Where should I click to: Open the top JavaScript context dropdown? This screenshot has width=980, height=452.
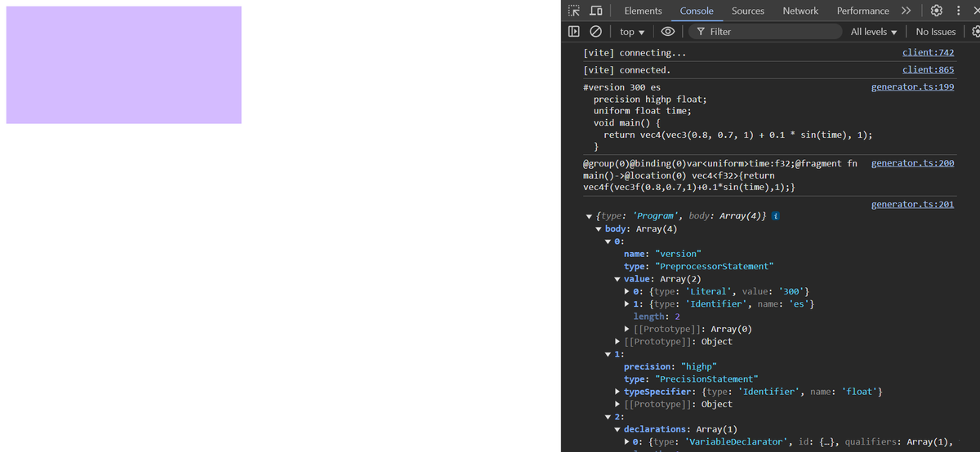(631, 32)
